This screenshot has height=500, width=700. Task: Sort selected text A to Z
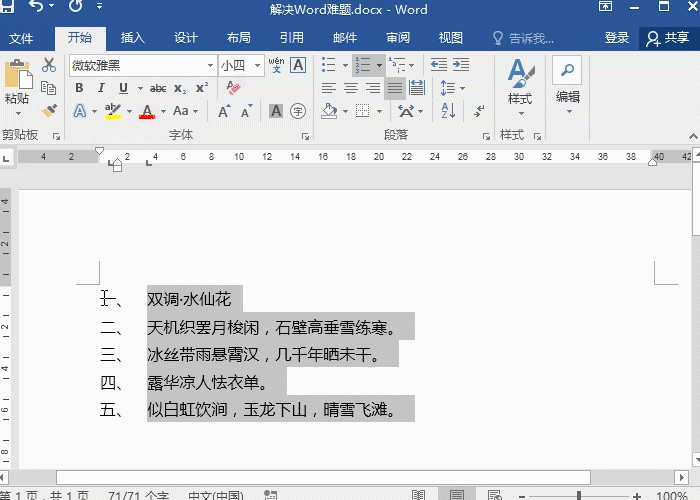448,111
